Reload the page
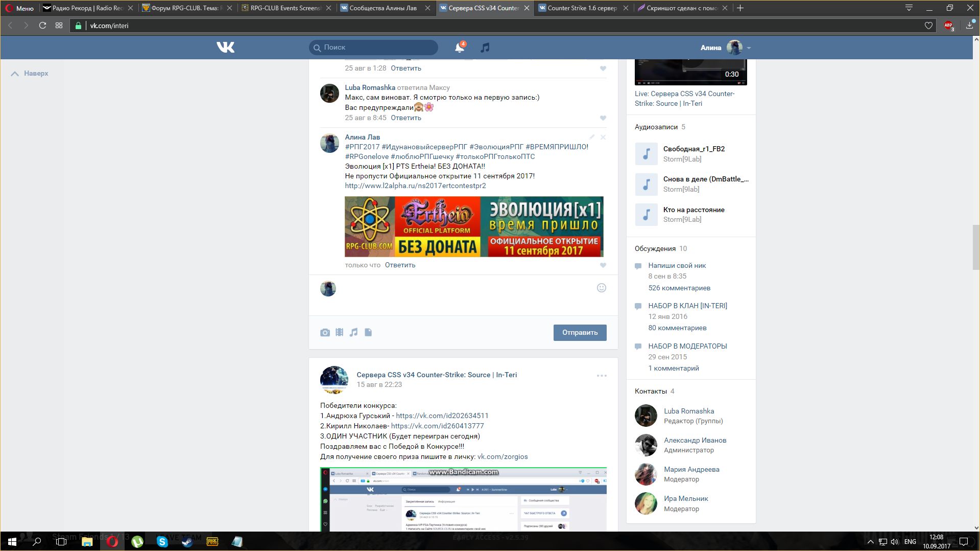 pyautogui.click(x=42, y=26)
